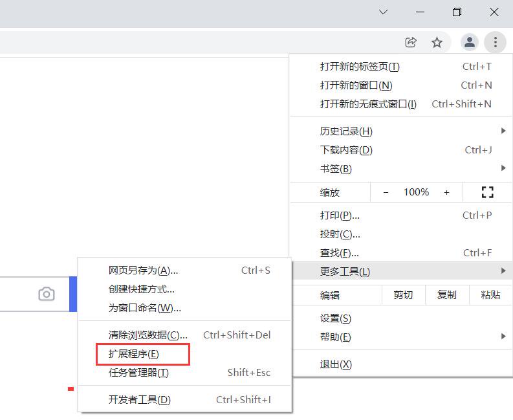
Task: Click the 剪切 button in edit row
Action: [x=403, y=295]
